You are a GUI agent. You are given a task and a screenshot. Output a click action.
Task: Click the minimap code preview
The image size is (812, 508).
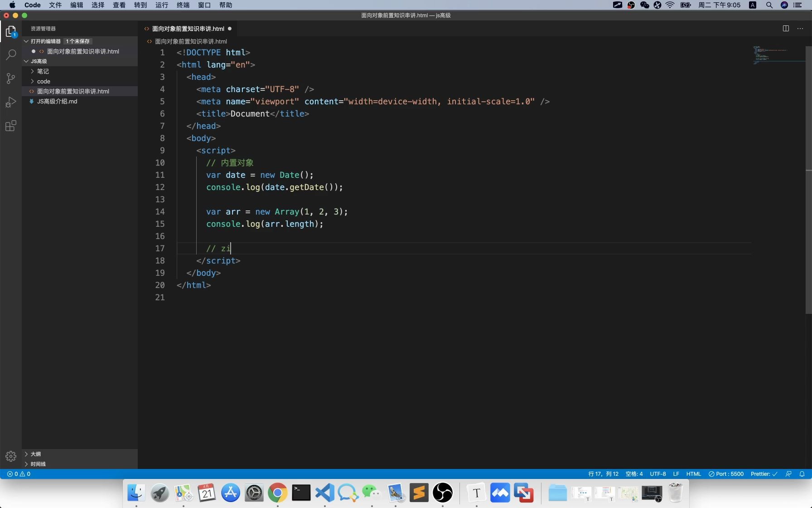point(778,54)
